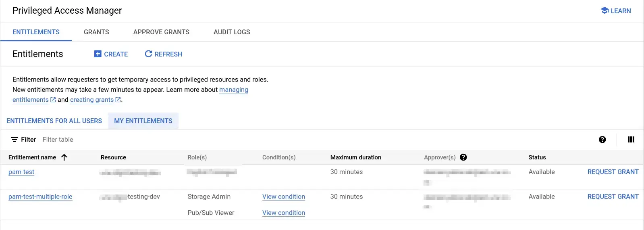Viewport: 644px width, 230px height.
Task: Open the 'managing' documentation link
Action: [x=234, y=90]
